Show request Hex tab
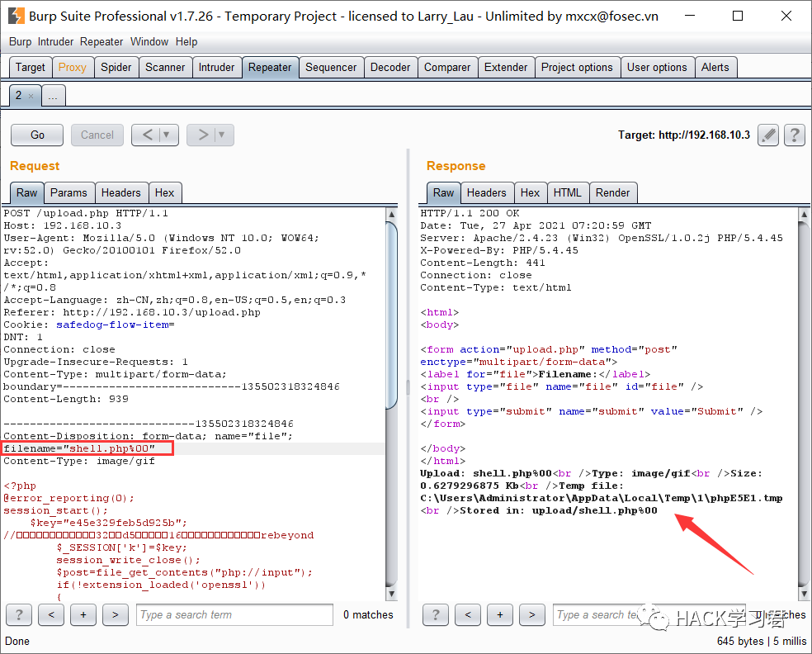The width and height of the screenshot is (812, 654). pyautogui.click(x=165, y=192)
